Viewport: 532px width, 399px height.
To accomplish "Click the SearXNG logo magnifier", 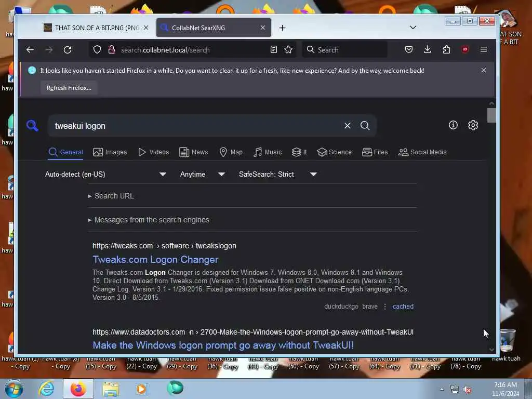I will [32, 126].
